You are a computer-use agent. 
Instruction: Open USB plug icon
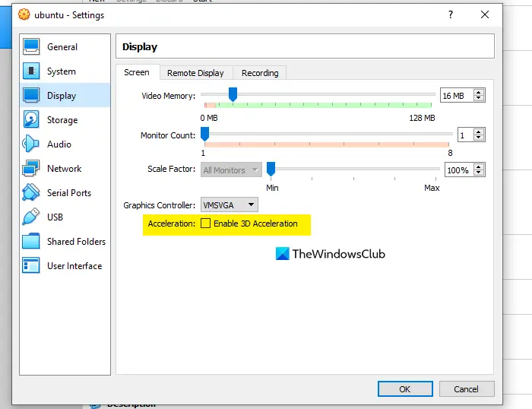31,217
